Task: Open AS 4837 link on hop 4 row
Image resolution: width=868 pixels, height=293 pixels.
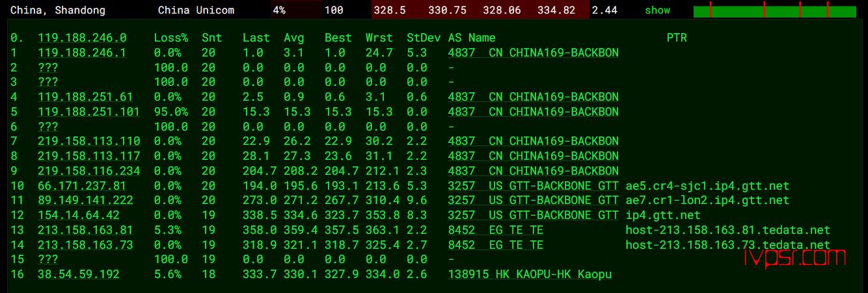Action: (x=533, y=97)
